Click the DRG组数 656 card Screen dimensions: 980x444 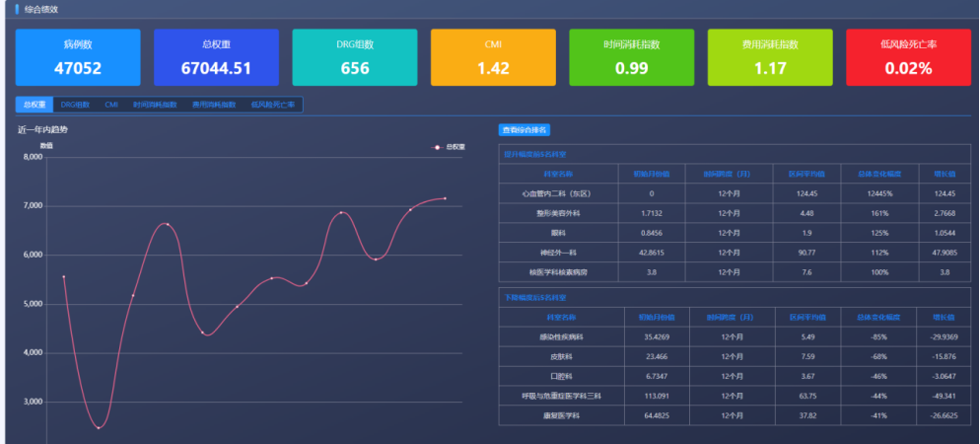(x=355, y=57)
